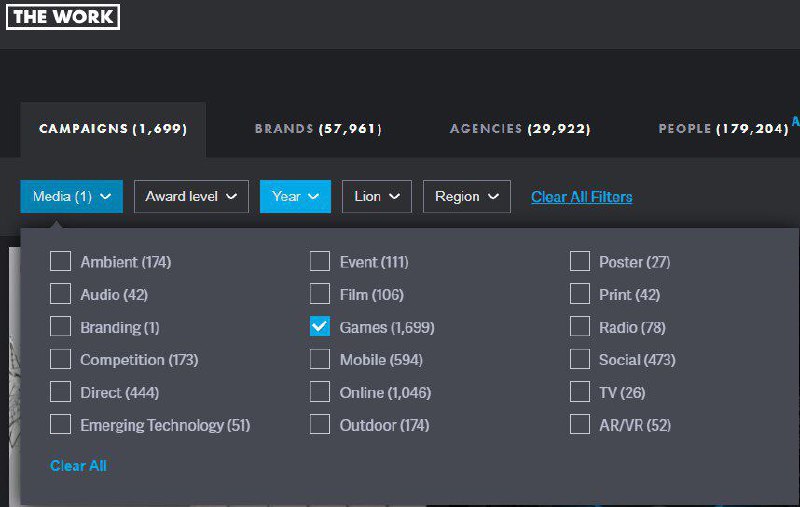Enable the AR/VR (52) checkbox
Viewport: 800px width, 507px height.
[580, 424]
